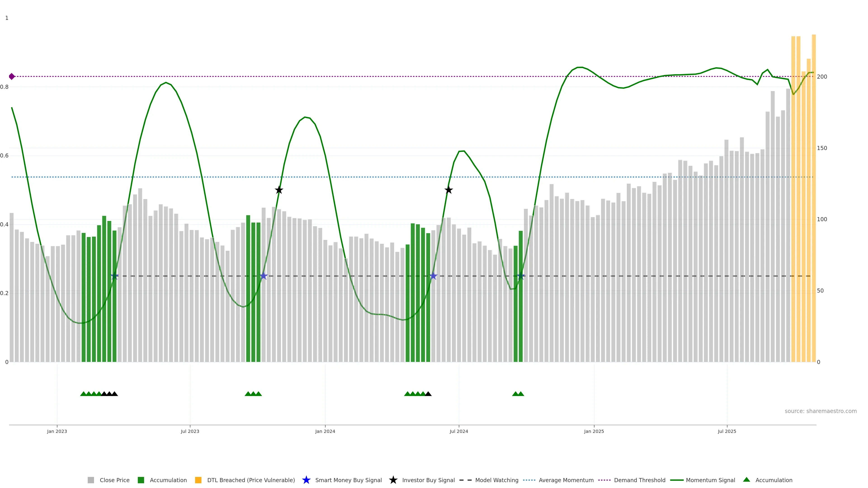This screenshot has height=488, width=868.
Task: Click the Demand Threshold legend label
Action: pyautogui.click(x=639, y=480)
